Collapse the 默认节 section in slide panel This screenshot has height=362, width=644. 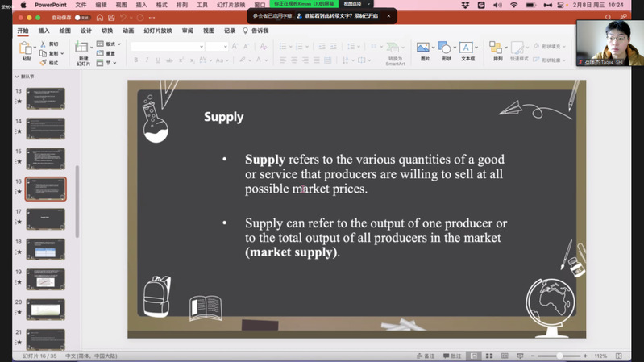click(x=17, y=77)
